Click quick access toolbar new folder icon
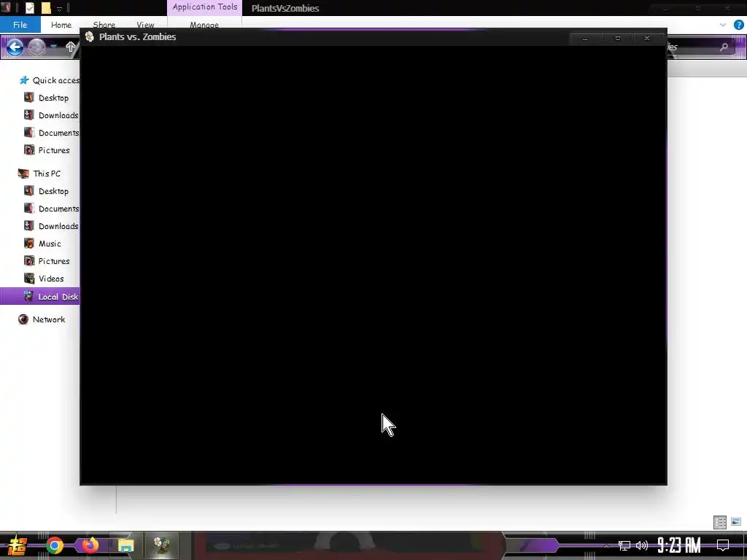 pos(46,7)
